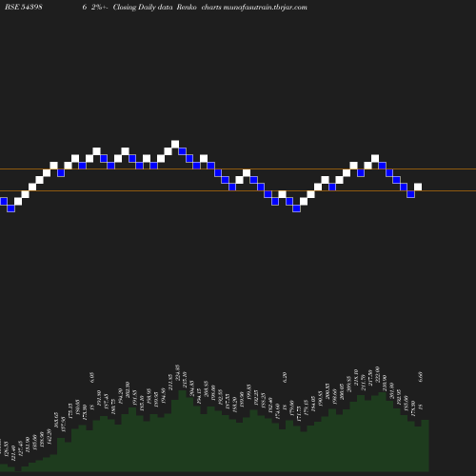
Task: Click the "224.85" peak price label
Action: pos(178,372)
